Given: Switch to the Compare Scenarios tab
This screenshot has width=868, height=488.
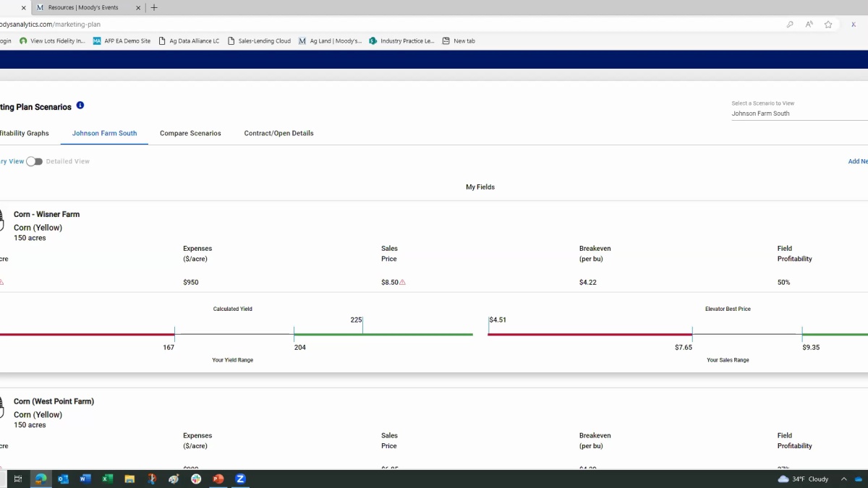Looking at the screenshot, I should pos(190,133).
